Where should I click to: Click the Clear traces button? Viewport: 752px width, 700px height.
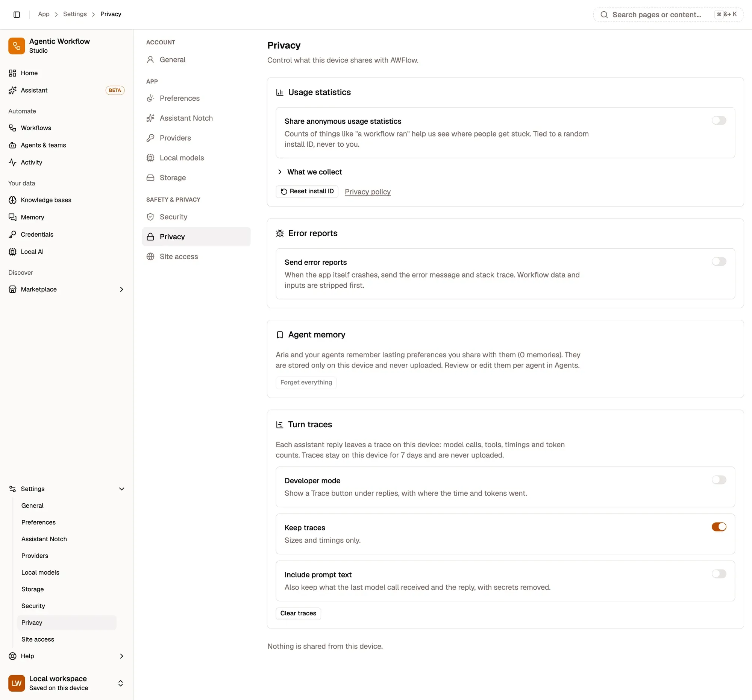coord(298,613)
